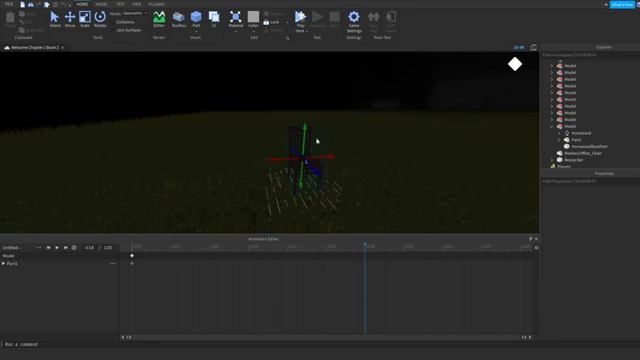640x360 pixels.
Task: Activate the Move tool
Action: [70, 19]
